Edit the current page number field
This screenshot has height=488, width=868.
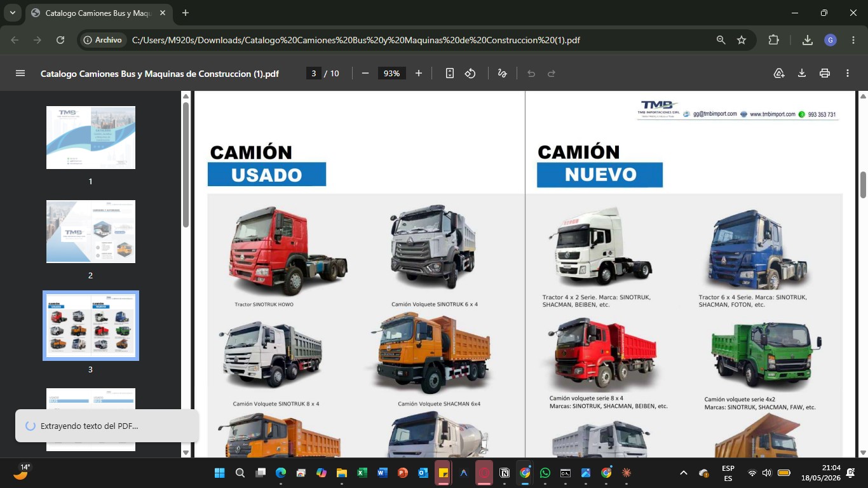pos(313,73)
